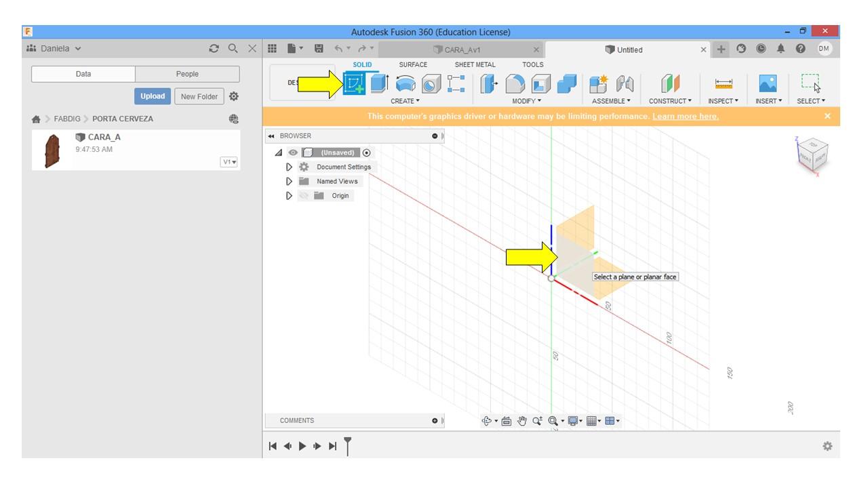The width and height of the screenshot is (868, 488).
Task: Click the Select tool icon
Action: (x=810, y=83)
